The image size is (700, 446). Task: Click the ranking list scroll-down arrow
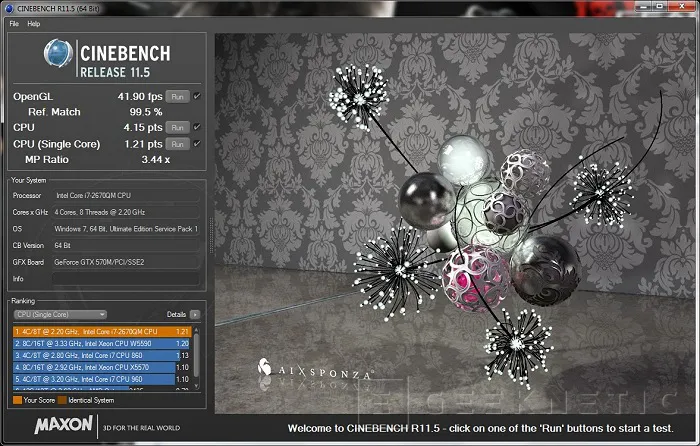[x=196, y=386]
